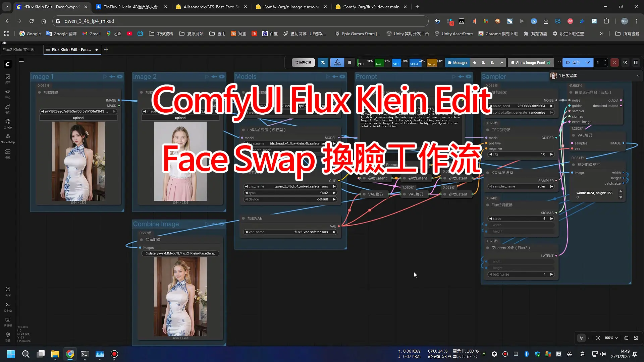Open Chrome extensions puzzle icon

(x=606, y=21)
